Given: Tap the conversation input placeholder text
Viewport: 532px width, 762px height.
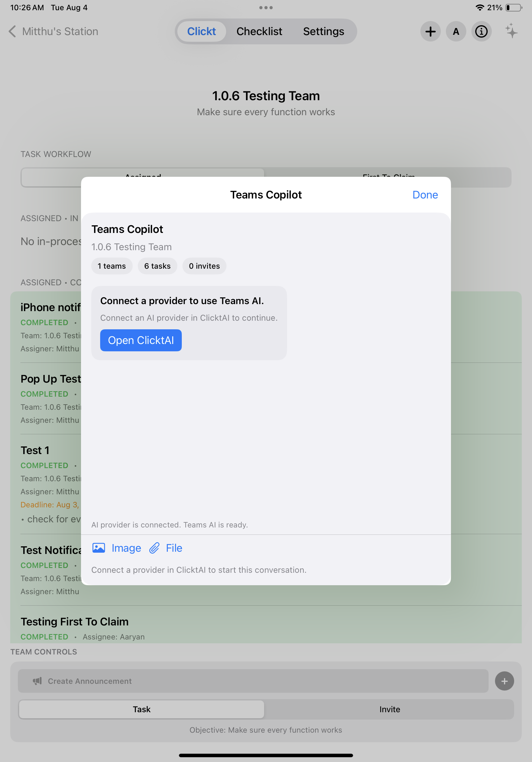Looking at the screenshot, I should point(199,570).
